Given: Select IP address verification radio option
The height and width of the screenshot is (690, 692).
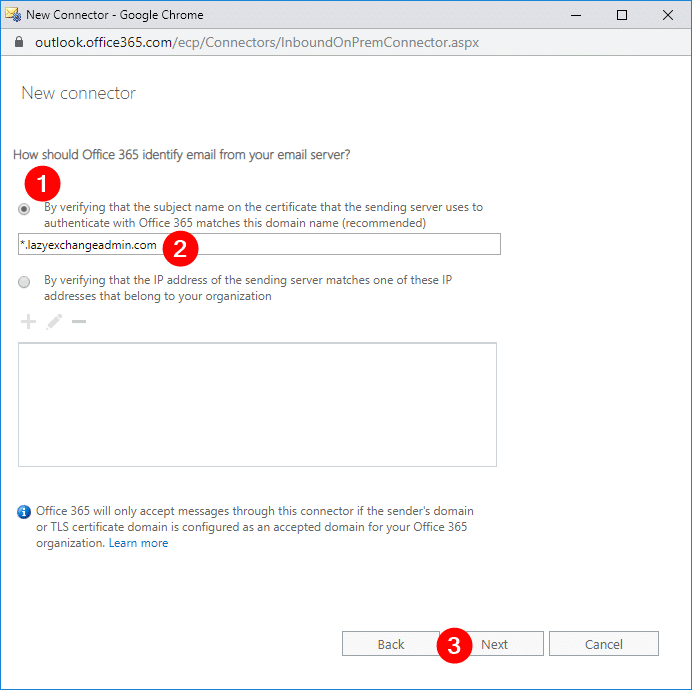Looking at the screenshot, I should [x=24, y=282].
